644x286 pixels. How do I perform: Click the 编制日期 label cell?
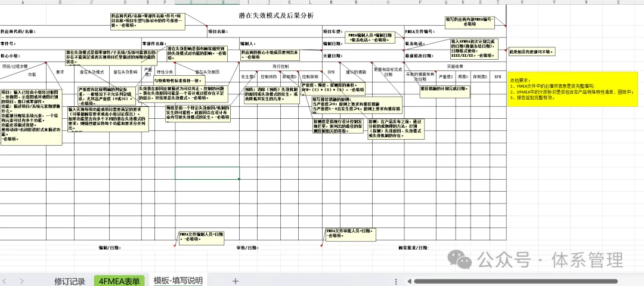click(333, 43)
